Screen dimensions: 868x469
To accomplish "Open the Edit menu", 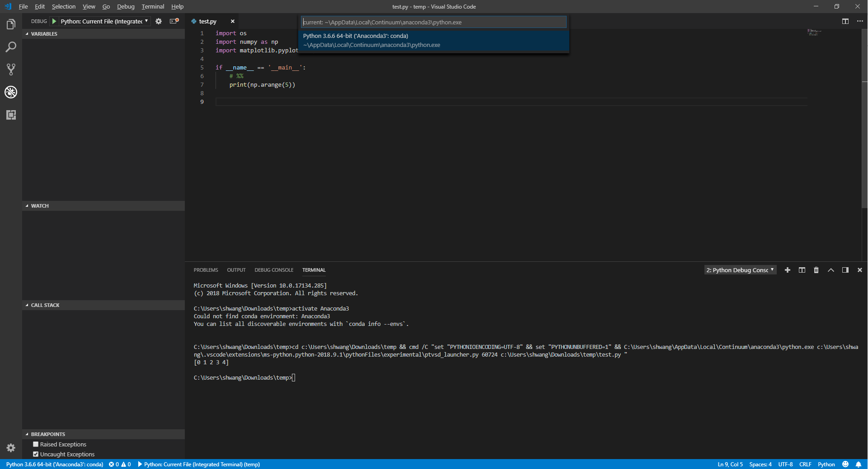I will (40, 6).
